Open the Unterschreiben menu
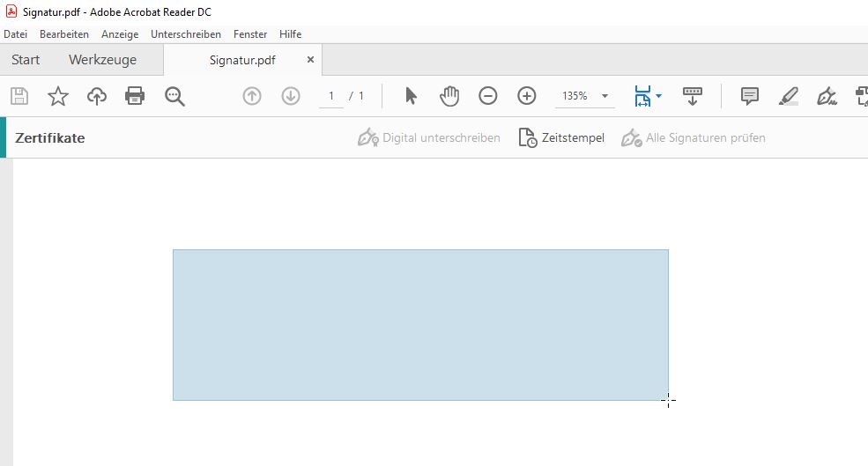 [x=186, y=34]
